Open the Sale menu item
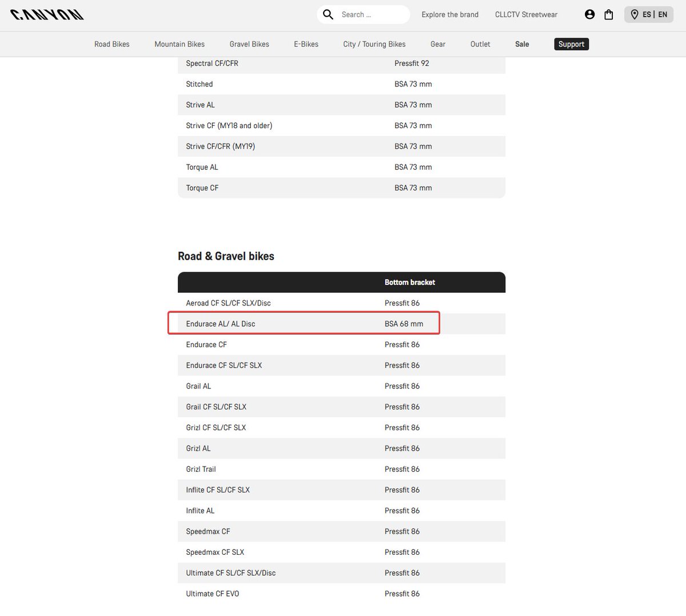This screenshot has height=616, width=686. tap(522, 44)
